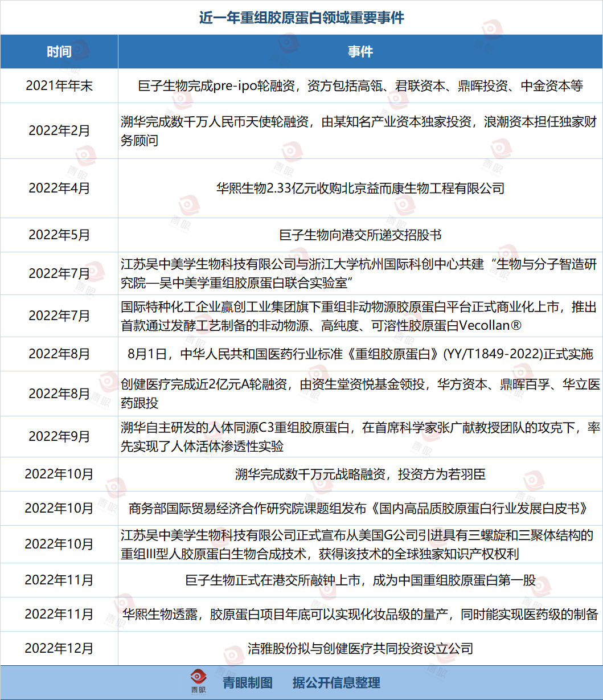Click the date cell 2021年年末

[x=59, y=86]
